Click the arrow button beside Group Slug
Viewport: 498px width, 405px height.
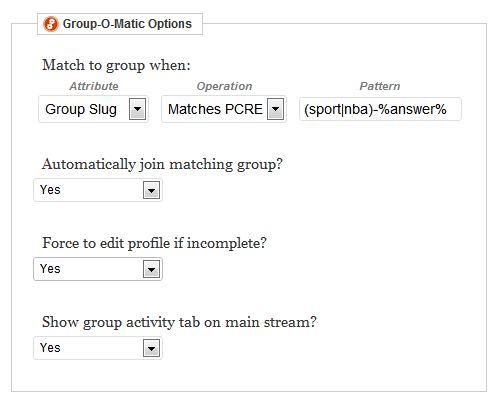point(137,109)
